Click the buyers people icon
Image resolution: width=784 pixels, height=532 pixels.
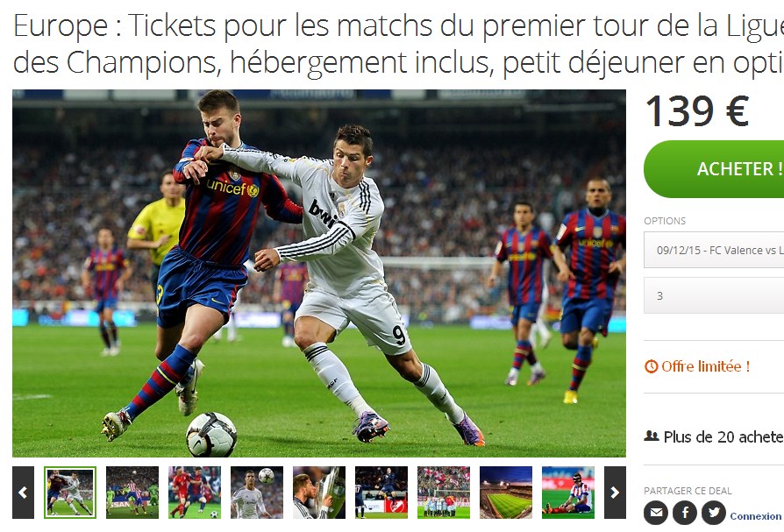[x=651, y=436]
